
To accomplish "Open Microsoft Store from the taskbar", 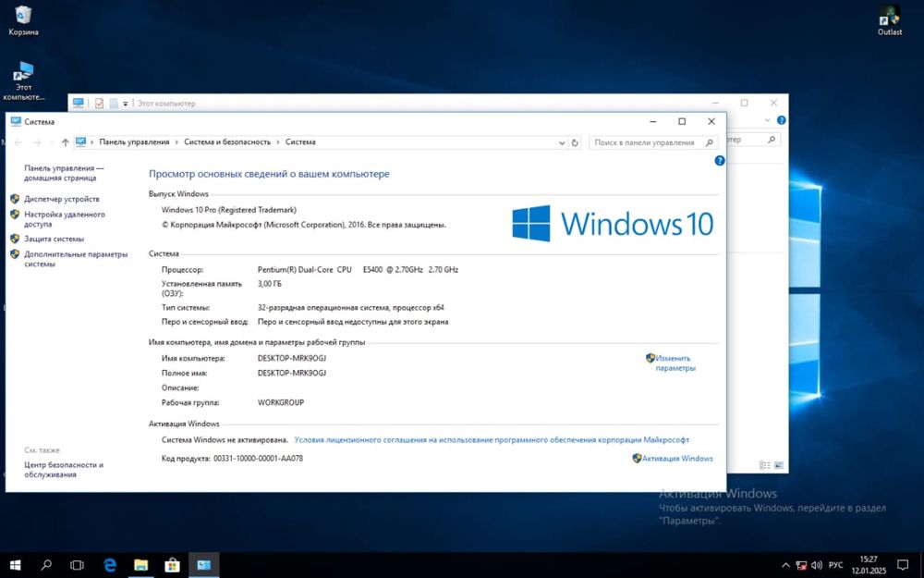I will (x=172, y=564).
